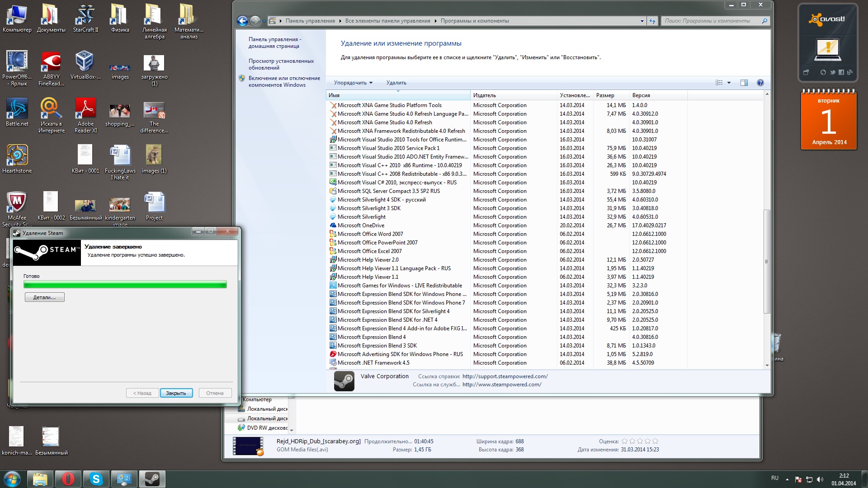Open the Windows Start menu
The image size is (868, 488).
[12, 479]
